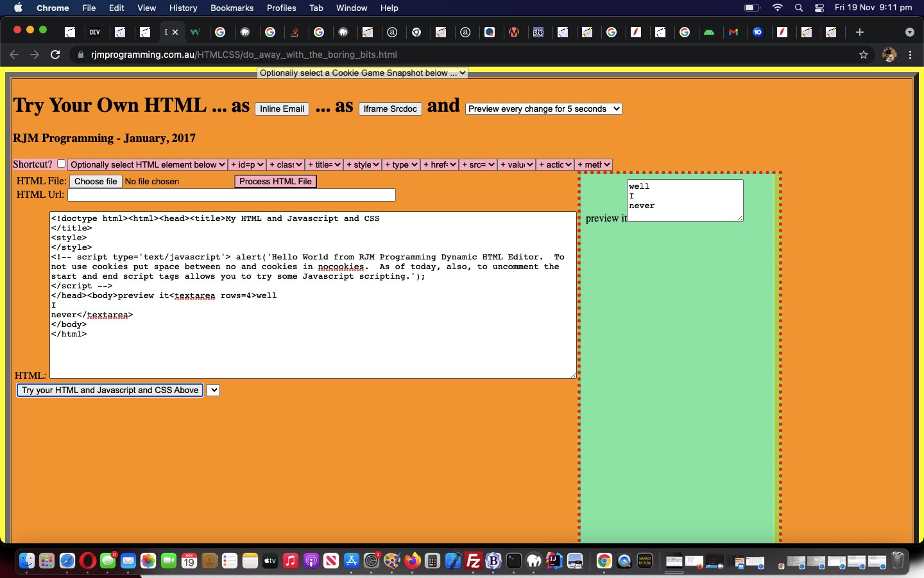The width and height of the screenshot is (924, 578).
Task: Open the + value attribute dropdown
Action: 516,165
